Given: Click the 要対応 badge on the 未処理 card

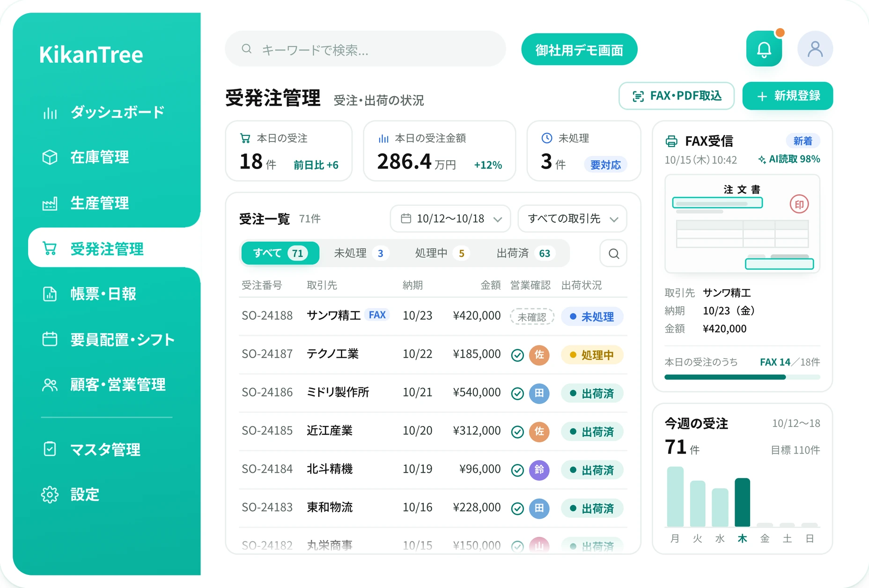Looking at the screenshot, I should (x=605, y=165).
